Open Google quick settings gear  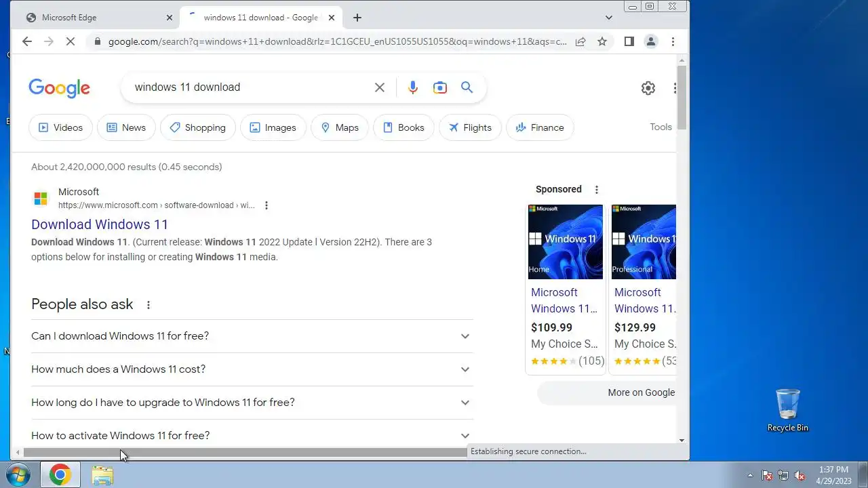(648, 88)
